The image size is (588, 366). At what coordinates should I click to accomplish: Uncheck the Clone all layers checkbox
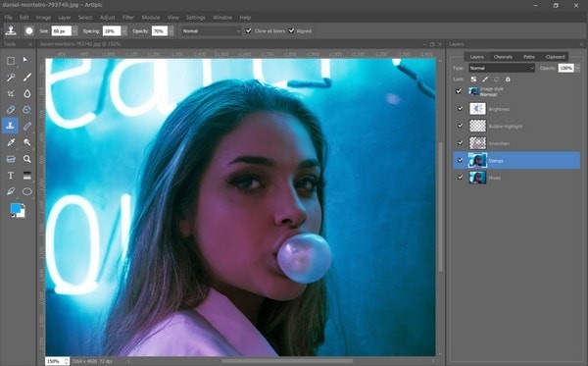click(x=248, y=30)
